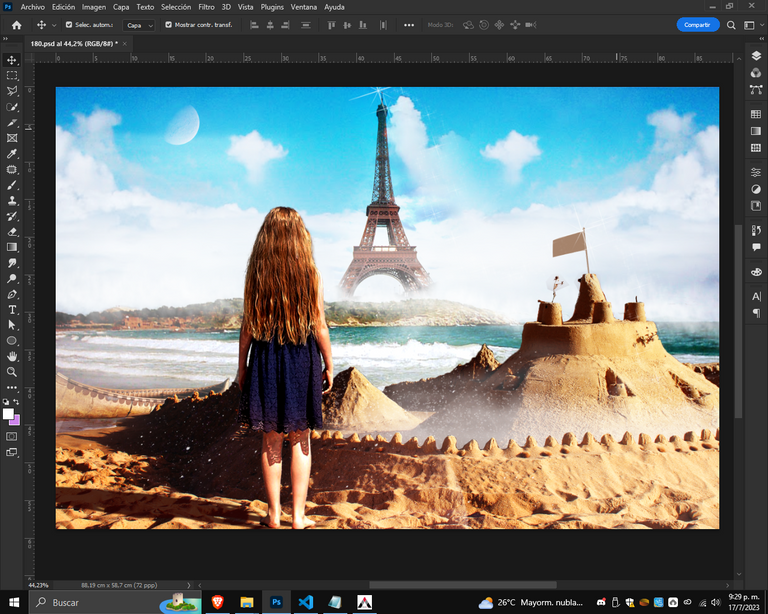This screenshot has height=614, width=768.
Task: Align left edges button
Action: click(x=254, y=25)
